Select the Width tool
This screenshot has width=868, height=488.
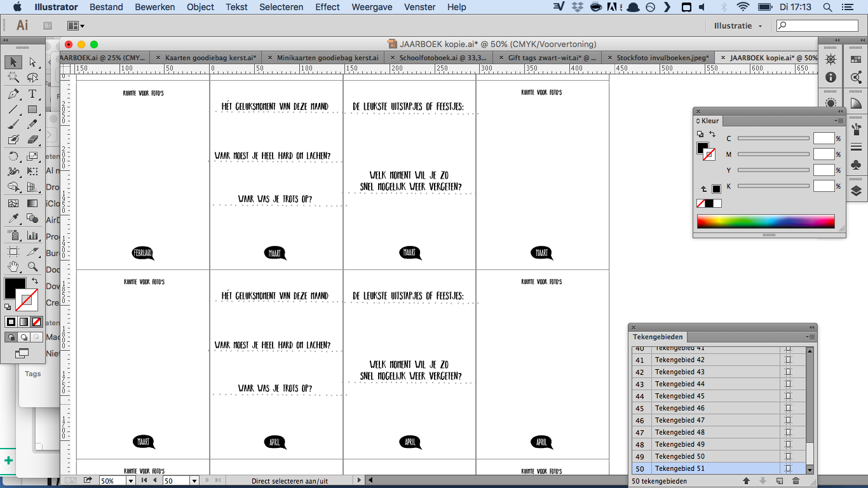pos(13,172)
